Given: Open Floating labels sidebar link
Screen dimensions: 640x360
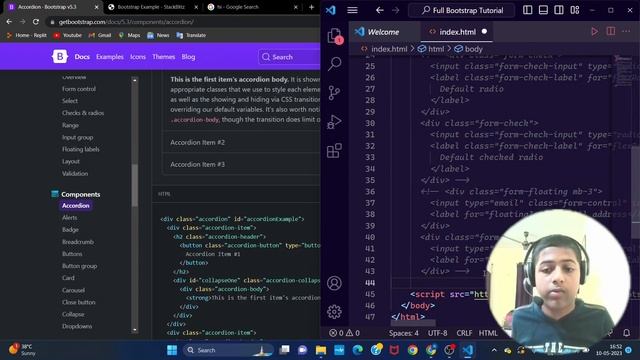Looking at the screenshot, I should click(81, 149).
